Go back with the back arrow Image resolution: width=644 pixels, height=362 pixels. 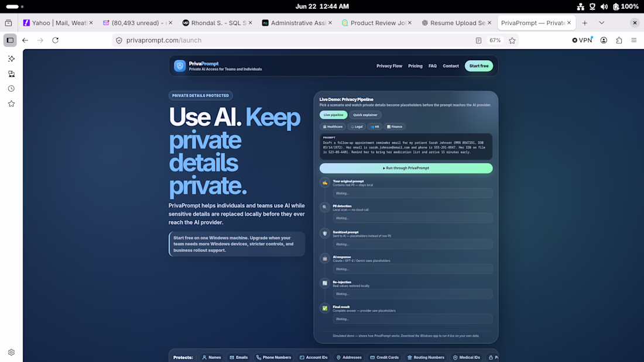point(25,40)
